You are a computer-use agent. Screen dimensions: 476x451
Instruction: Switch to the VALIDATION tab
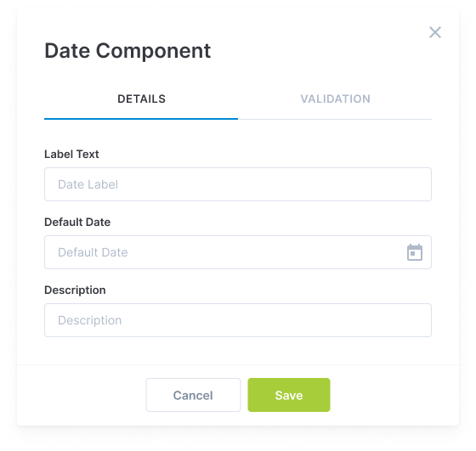[335, 99]
